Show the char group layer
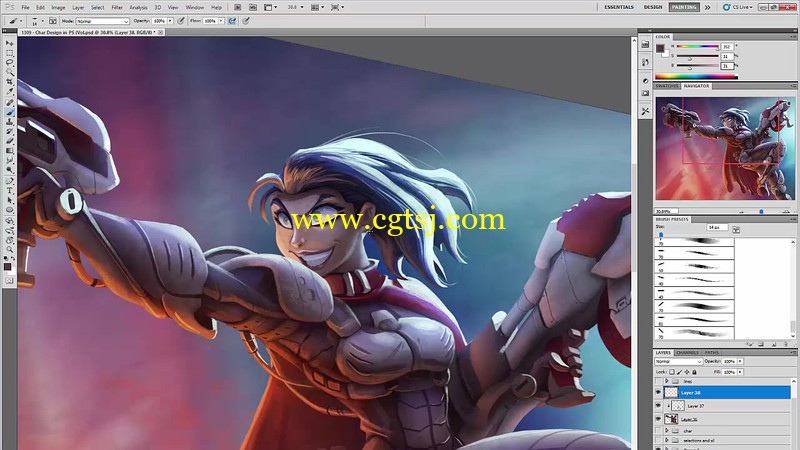 pyautogui.click(x=658, y=431)
